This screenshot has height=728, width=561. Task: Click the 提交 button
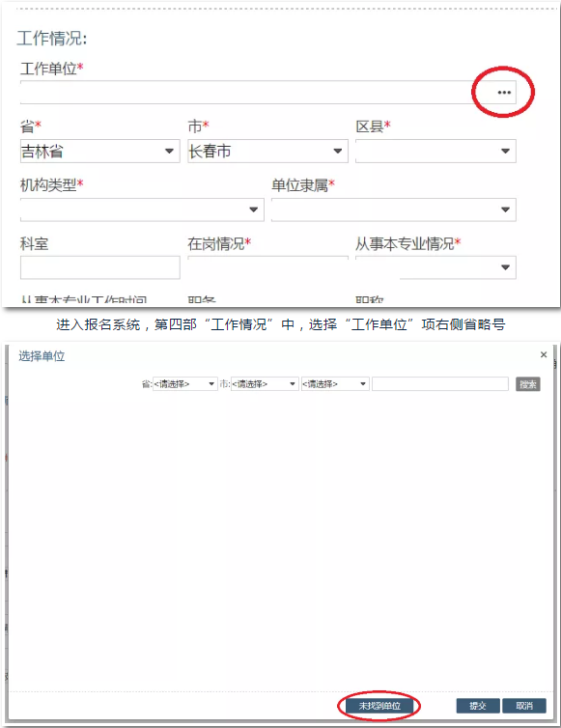coord(478,706)
